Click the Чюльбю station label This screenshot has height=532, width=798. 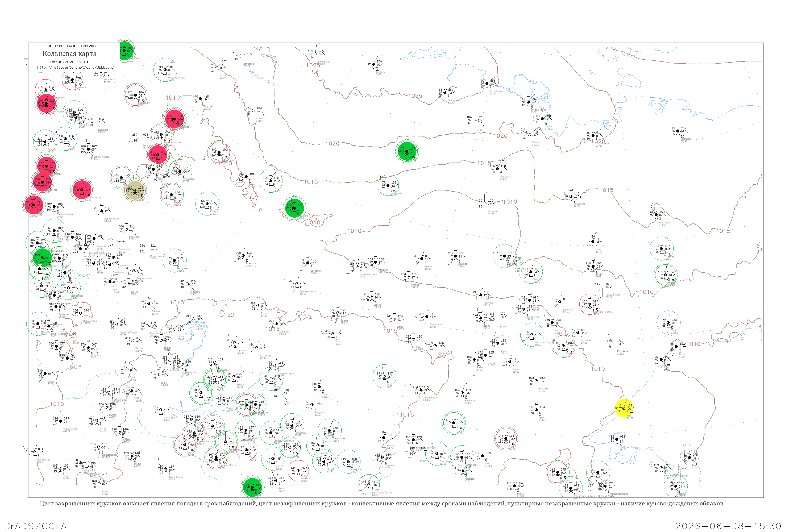543,389
